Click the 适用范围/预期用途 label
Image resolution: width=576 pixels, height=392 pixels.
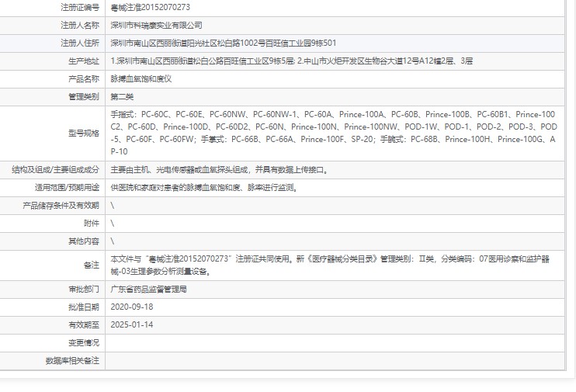67,188
